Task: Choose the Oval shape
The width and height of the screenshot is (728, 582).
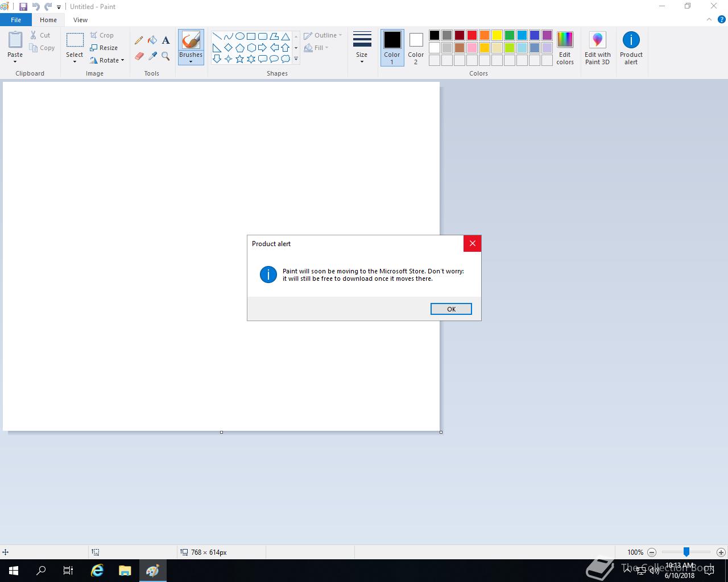Action: point(239,36)
